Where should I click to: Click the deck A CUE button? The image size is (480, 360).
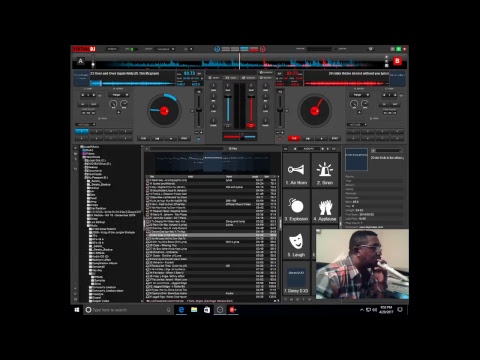tap(144, 138)
